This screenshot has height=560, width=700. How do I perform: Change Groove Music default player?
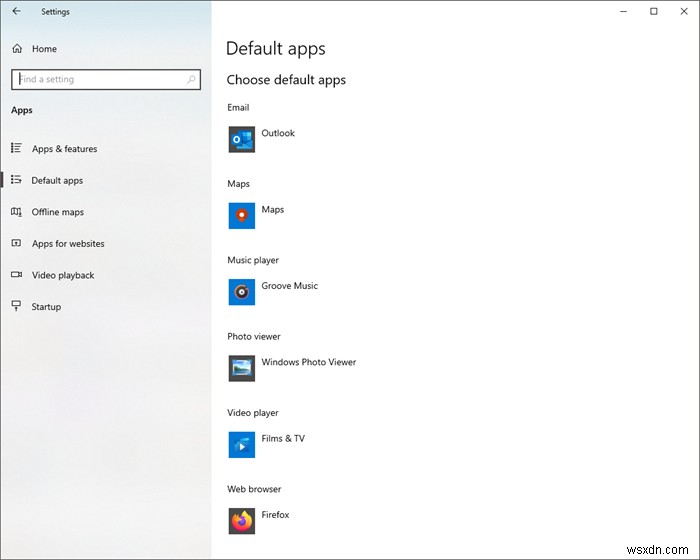click(289, 286)
